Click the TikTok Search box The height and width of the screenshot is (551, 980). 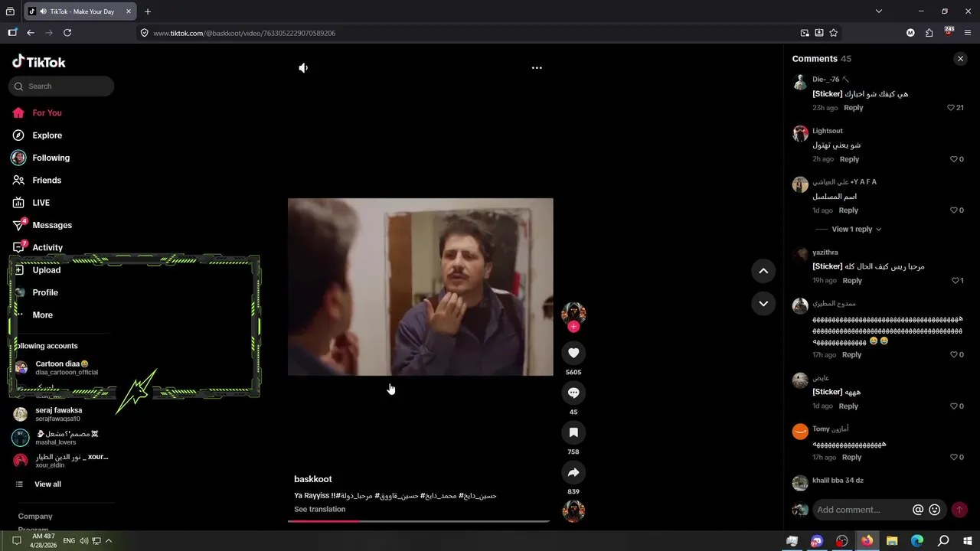61,86
